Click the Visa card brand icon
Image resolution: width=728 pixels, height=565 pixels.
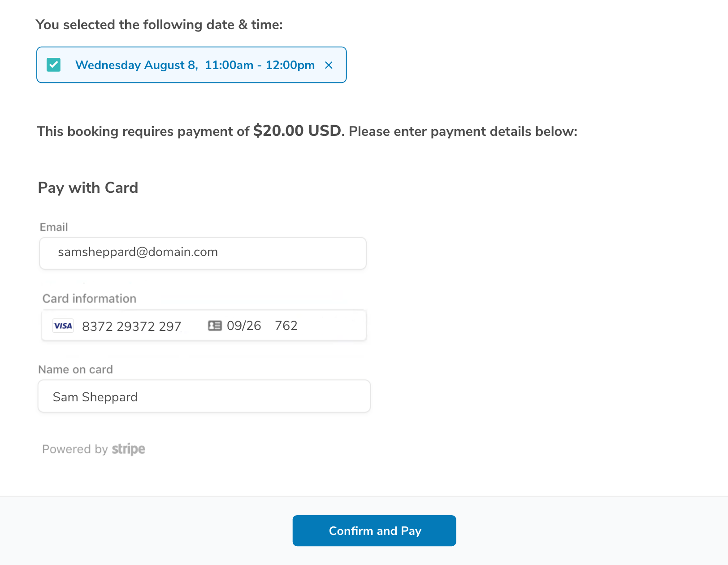point(63,326)
